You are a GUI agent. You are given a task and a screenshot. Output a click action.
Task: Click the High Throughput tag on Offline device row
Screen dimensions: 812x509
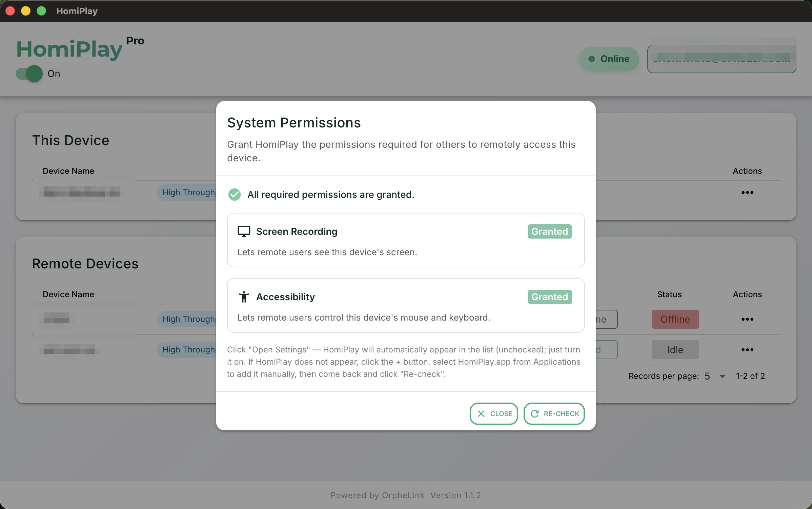(x=187, y=319)
